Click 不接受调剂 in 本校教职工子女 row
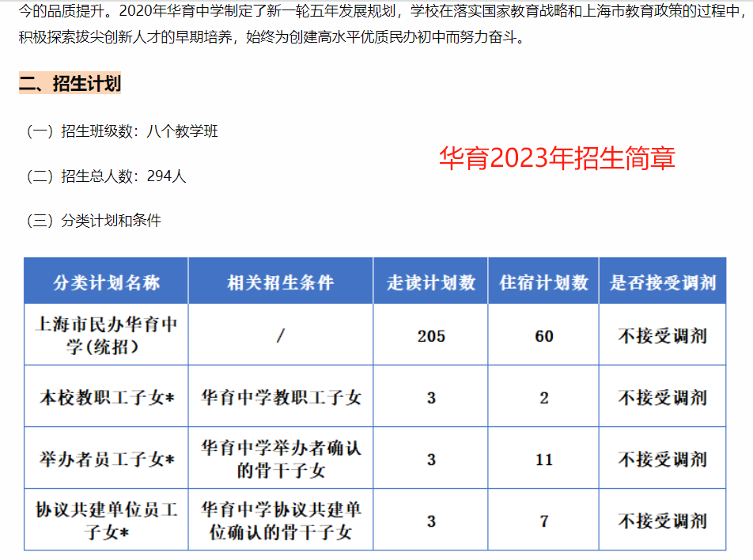Image resolution: width=753 pixels, height=560 pixels. tap(663, 397)
